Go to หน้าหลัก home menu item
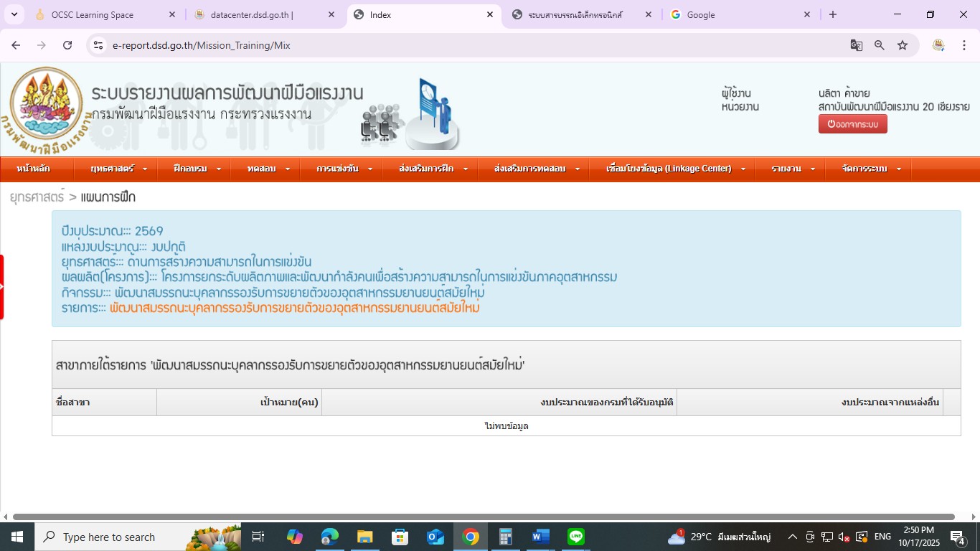The image size is (980, 551). pos(33,169)
